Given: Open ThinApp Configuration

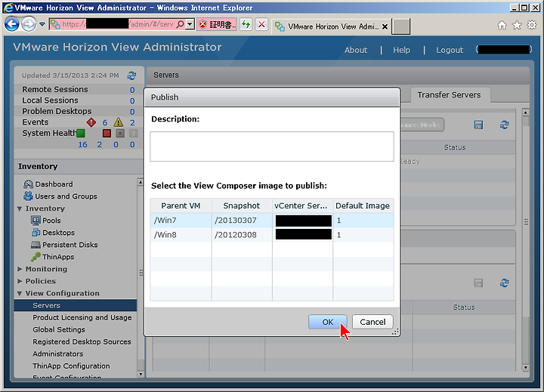Looking at the screenshot, I should point(71,366).
